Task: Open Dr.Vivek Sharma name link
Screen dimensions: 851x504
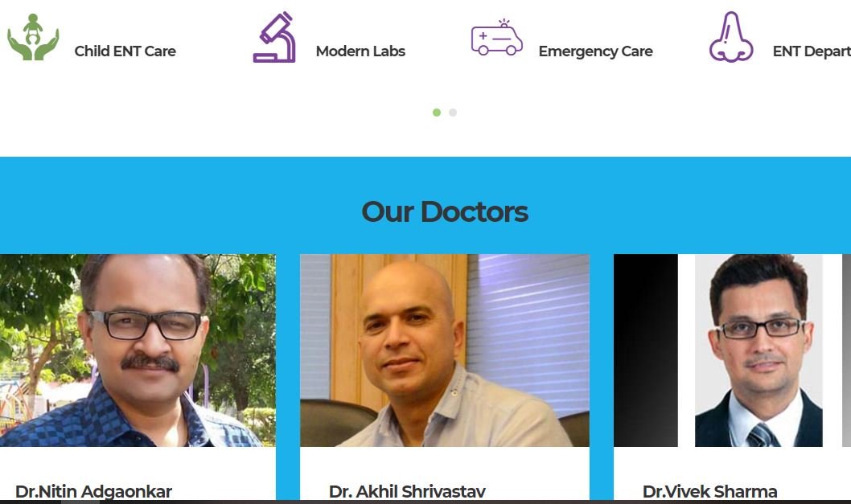Action: [709, 491]
